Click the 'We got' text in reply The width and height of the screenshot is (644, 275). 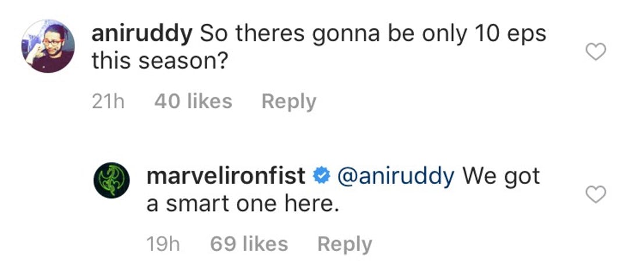[x=501, y=177]
